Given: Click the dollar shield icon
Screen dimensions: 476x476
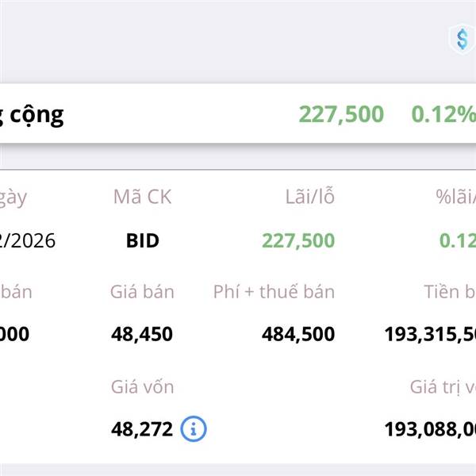Looking at the screenshot, I should pyautogui.click(x=461, y=37).
